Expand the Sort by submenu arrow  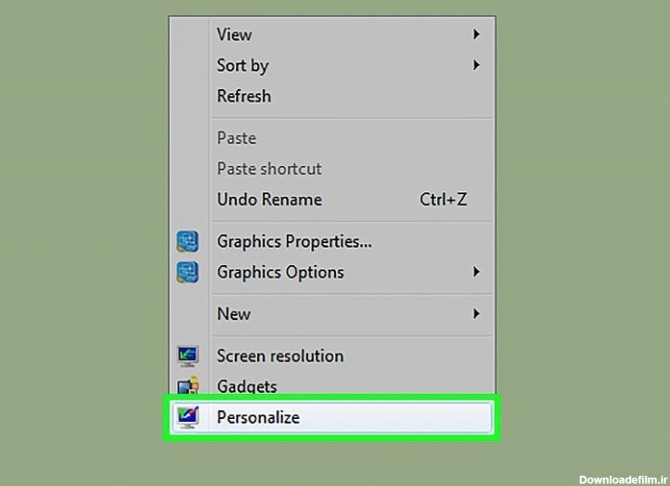477,65
